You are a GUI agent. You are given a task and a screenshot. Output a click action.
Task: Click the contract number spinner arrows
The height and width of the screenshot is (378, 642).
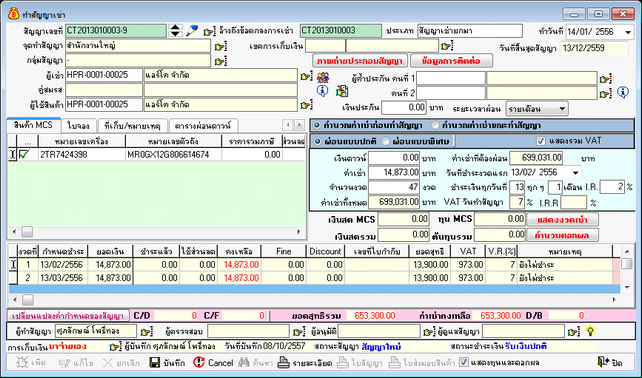click(176, 31)
